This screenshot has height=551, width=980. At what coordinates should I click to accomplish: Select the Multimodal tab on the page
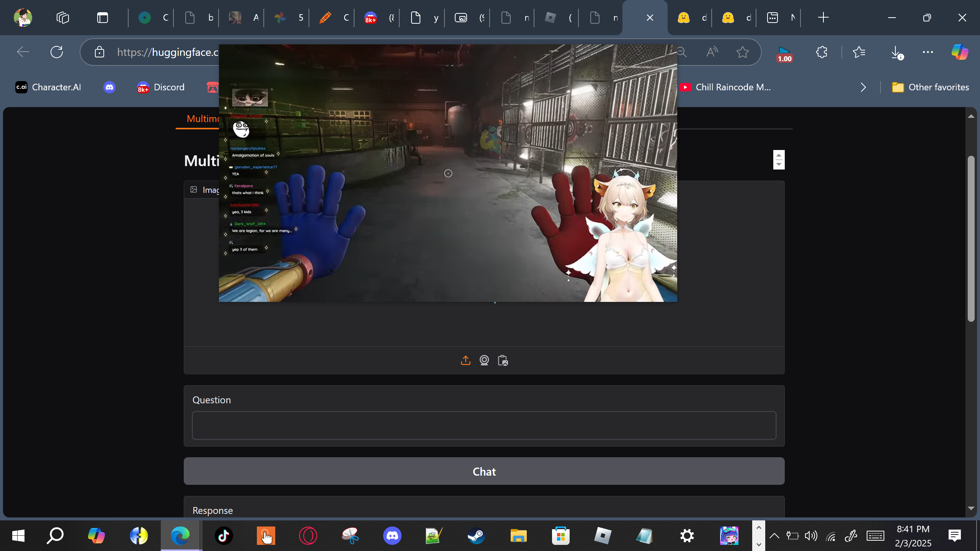203,119
